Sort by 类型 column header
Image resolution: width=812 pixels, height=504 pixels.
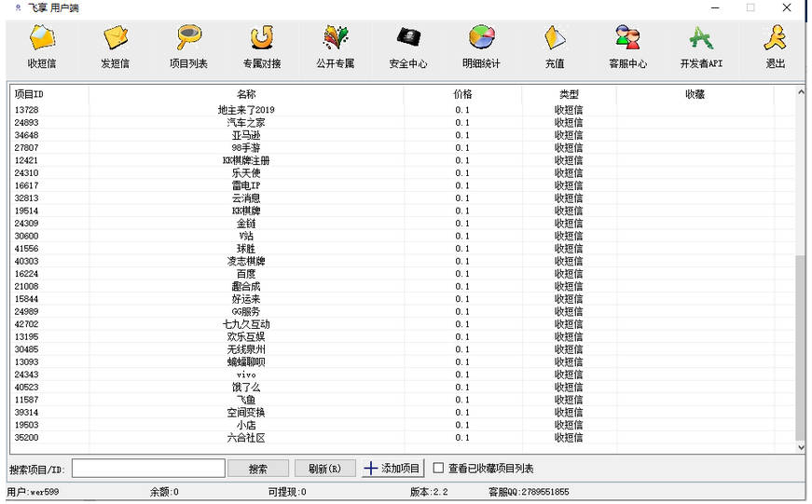tap(569, 94)
